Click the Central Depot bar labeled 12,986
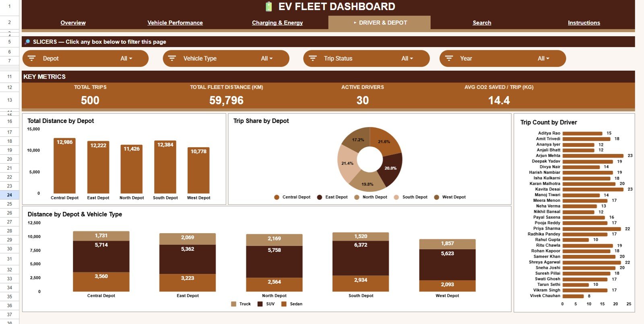 coord(65,166)
